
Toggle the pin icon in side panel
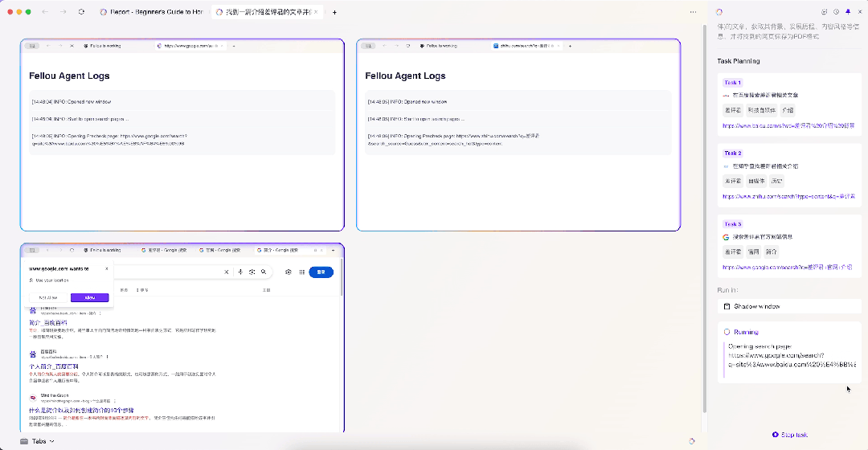click(848, 11)
